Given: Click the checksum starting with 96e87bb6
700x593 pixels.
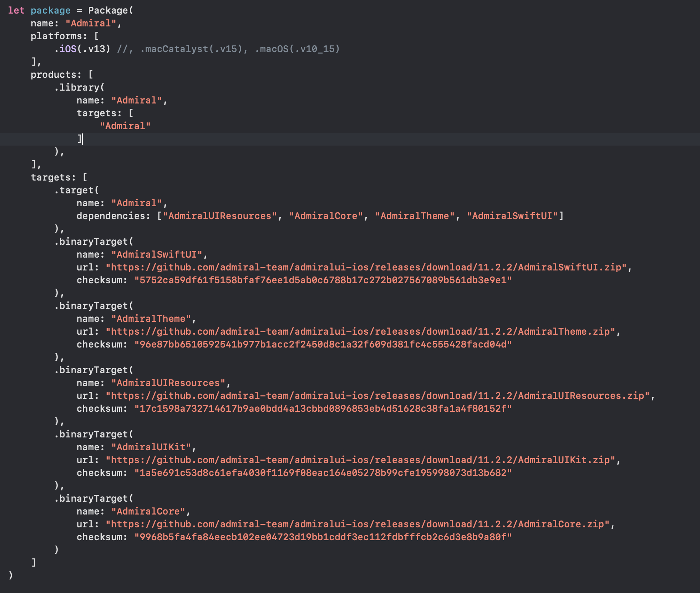Looking at the screenshot, I should (323, 344).
